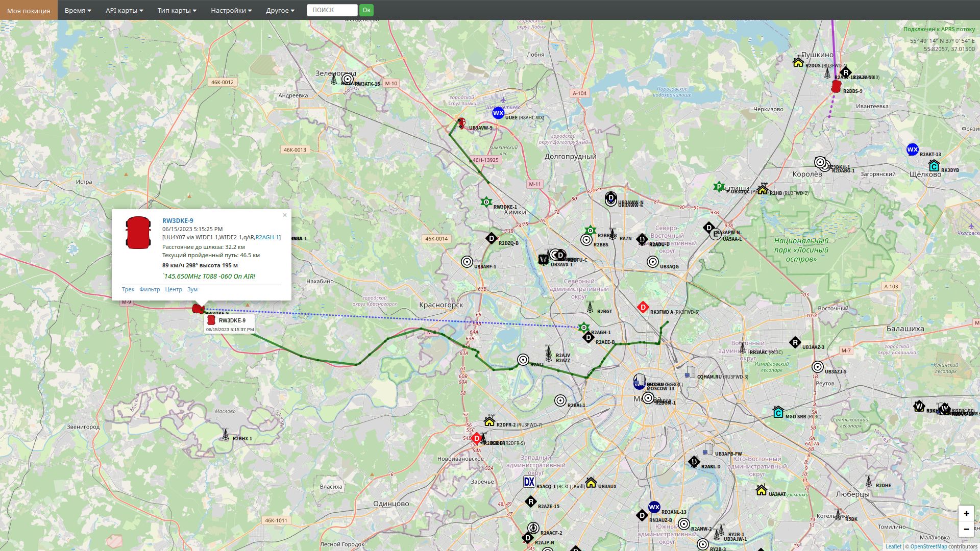This screenshot has height=551, width=980.
Task: Select the UA3AAT yellow house icon
Action: (x=762, y=490)
